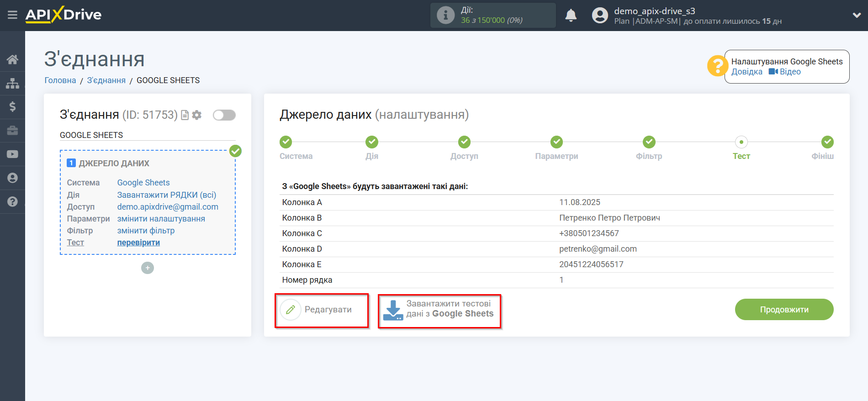868x401 pixels.
Task: Click the email value petrenko@gmail.com
Action: click(598, 249)
